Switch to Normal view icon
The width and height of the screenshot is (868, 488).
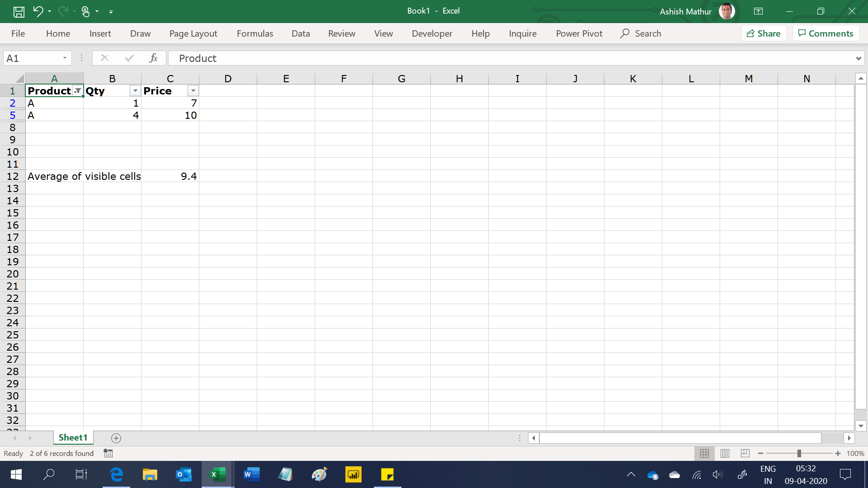704,453
